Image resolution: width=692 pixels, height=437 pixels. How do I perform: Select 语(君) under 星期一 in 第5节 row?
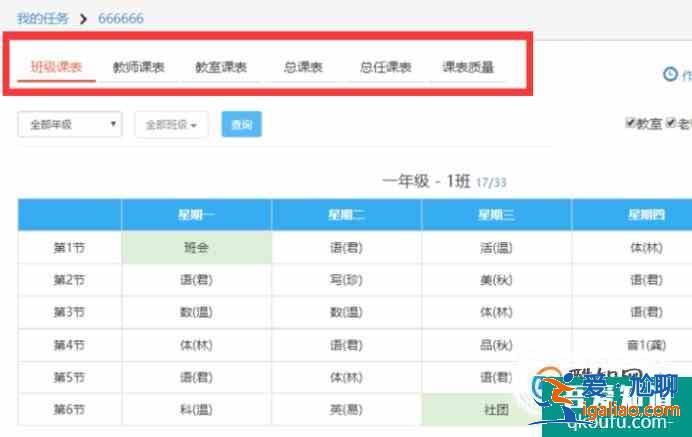pyautogui.click(x=196, y=377)
